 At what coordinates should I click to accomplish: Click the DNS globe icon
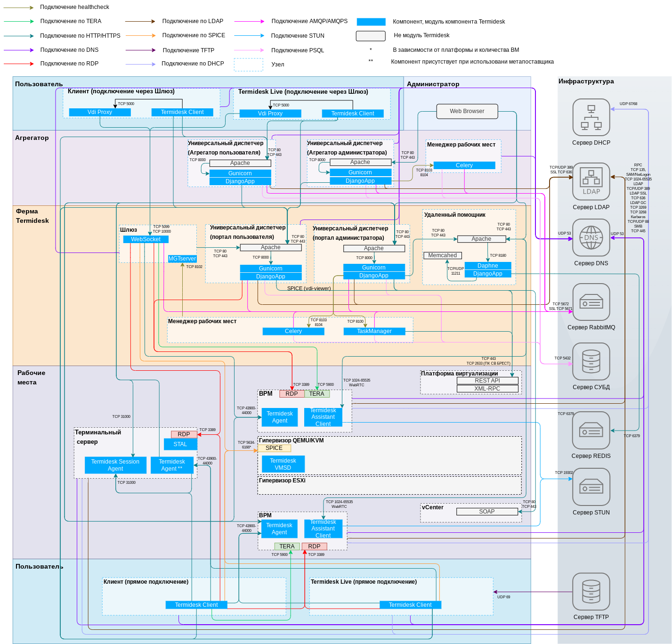591,238
